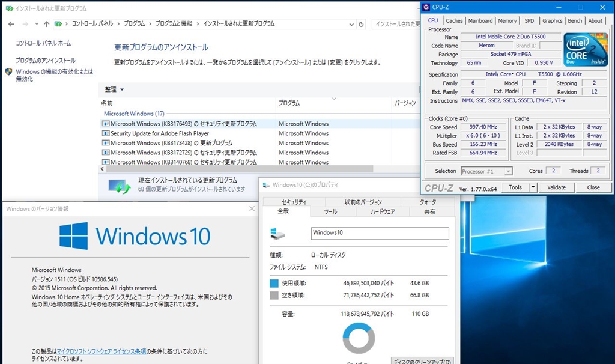This screenshot has width=615, height=364.
Task: Click the forward arrow in Control Panel window
Action: tap(25, 24)
